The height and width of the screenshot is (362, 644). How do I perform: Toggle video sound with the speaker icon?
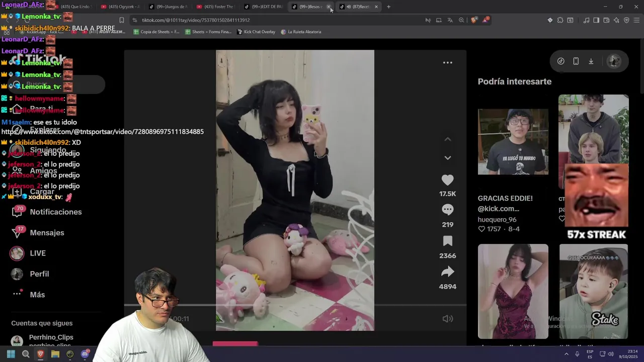(x=447, y=319)
